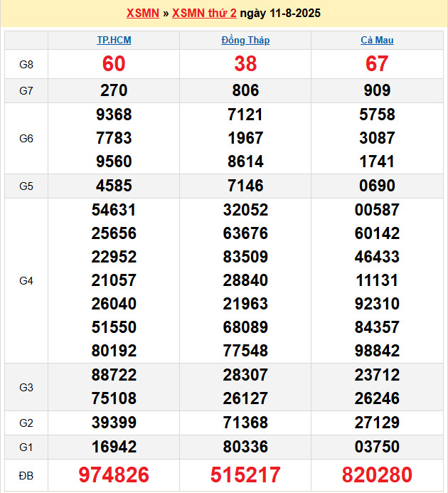Click the ĐB row label
This screenshot has width=448, height=493.
click(x=26, y=475)
